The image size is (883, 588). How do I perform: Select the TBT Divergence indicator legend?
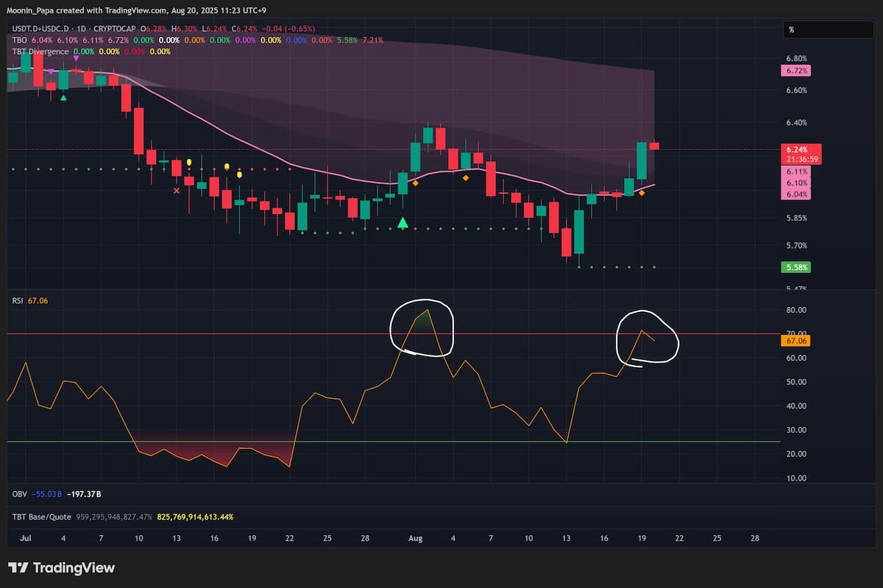[40, 52]
